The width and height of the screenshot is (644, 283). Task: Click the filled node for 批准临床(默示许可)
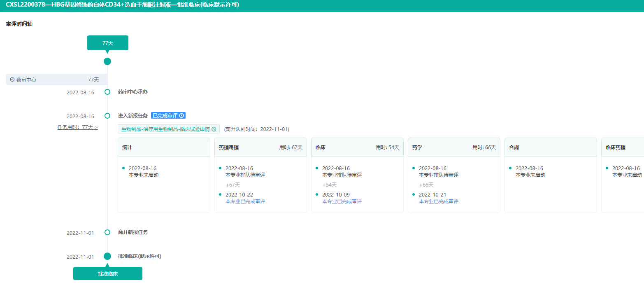[107, 256]
